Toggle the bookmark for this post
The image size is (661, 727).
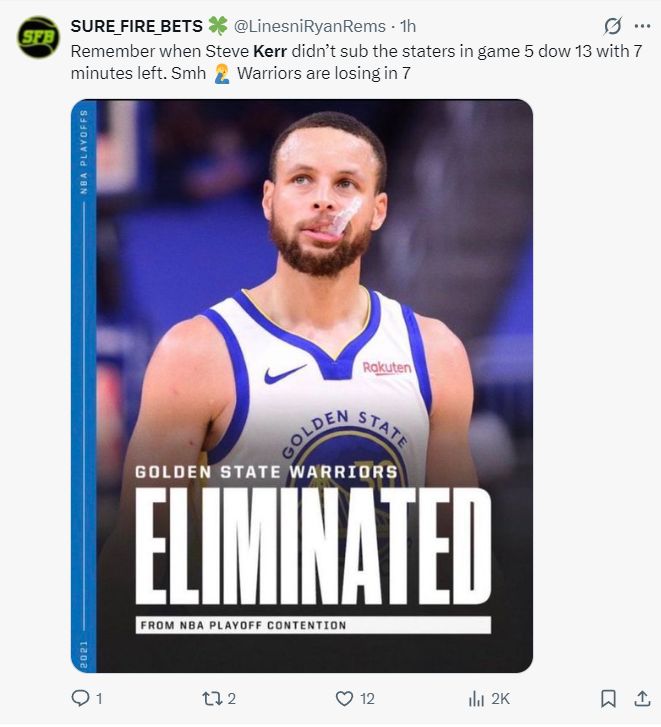point(607,698)
